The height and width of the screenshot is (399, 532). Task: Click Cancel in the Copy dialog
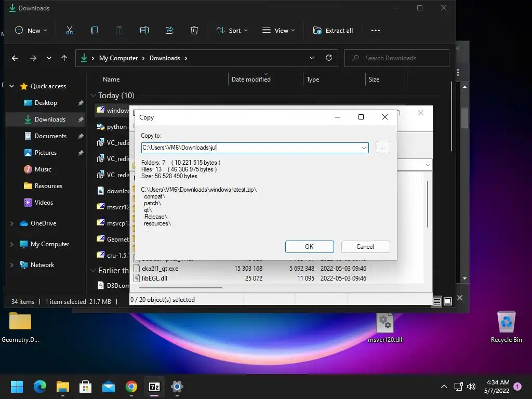click(x=365, y=247)
